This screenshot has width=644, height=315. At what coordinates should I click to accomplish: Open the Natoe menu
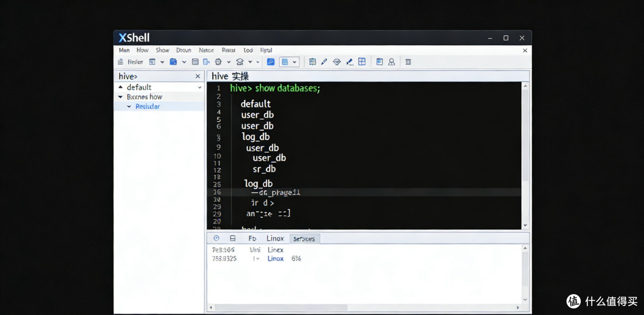click(206, 50)
